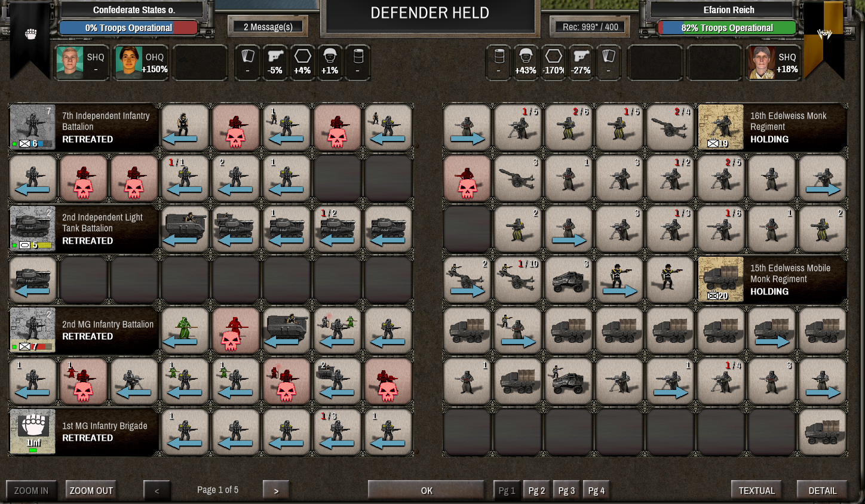This screenshot has height=504, width=865.
Task: Select armored car marked 3 in 15th Edelweiss row
Action: coord(569,279)
